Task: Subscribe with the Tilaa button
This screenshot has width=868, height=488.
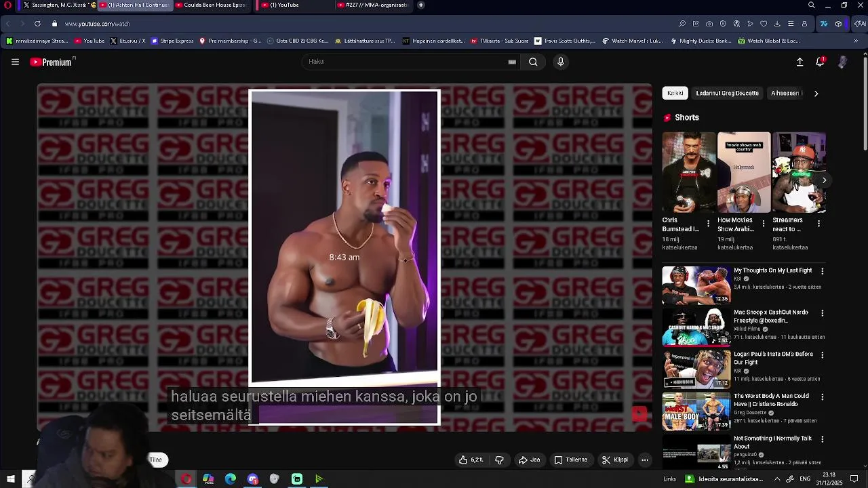Action: 157,460
